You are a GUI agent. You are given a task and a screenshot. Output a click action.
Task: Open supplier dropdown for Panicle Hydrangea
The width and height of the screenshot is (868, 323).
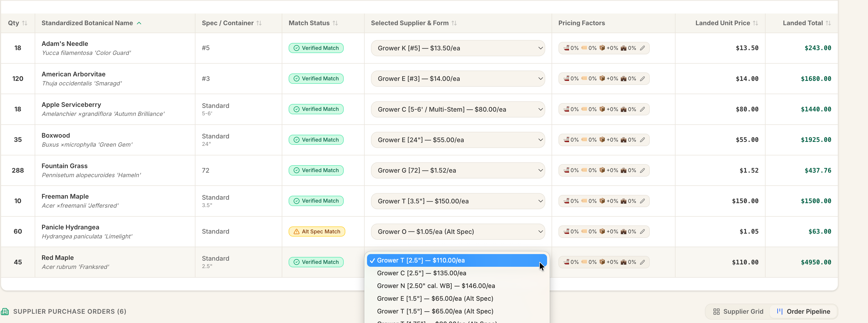pyautogui.click(x=458, y=232)
